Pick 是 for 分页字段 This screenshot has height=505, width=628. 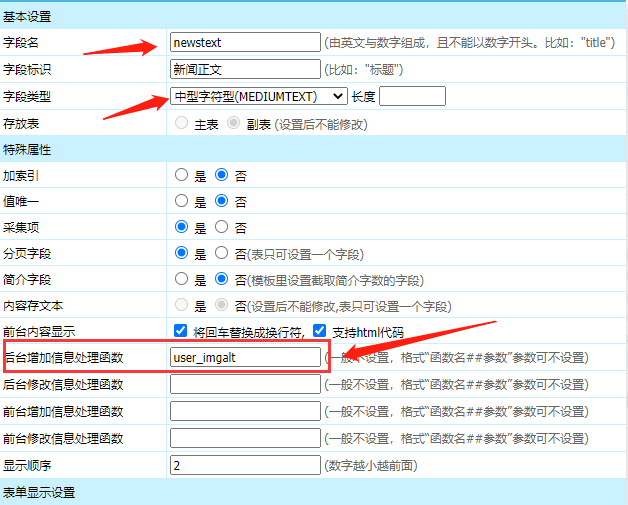[x=181, y=253]
